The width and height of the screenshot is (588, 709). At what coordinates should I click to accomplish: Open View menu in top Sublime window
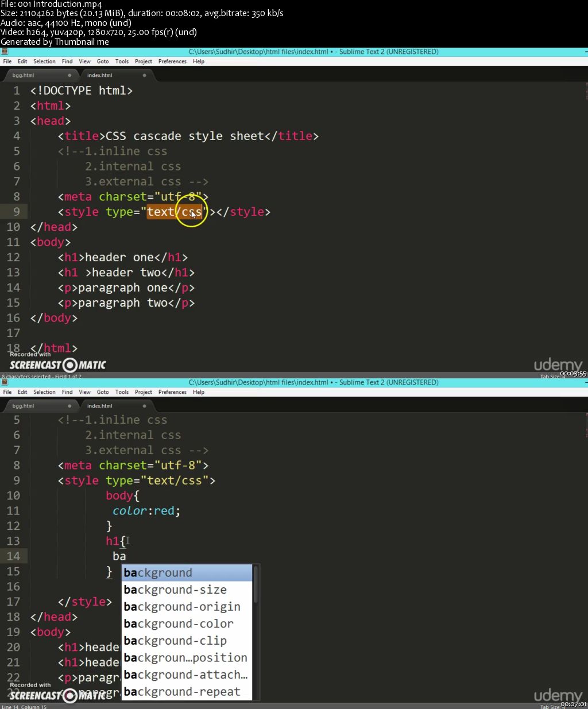point(84,61)
